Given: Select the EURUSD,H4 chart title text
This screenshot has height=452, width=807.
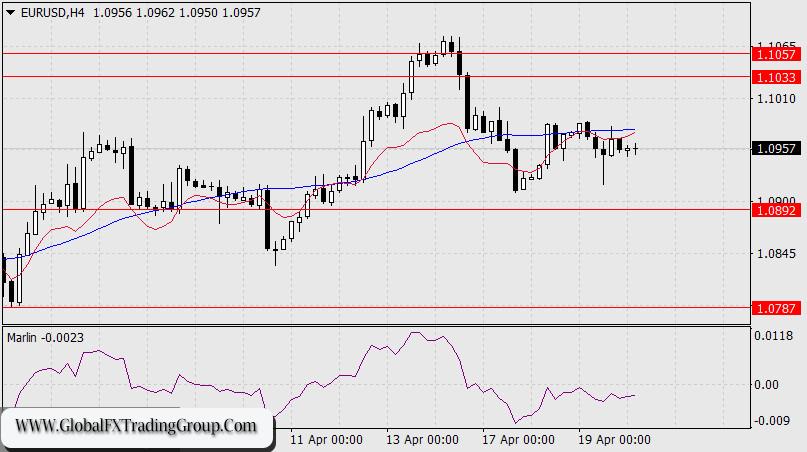Looking at the screenshot, I should point(52,13).
